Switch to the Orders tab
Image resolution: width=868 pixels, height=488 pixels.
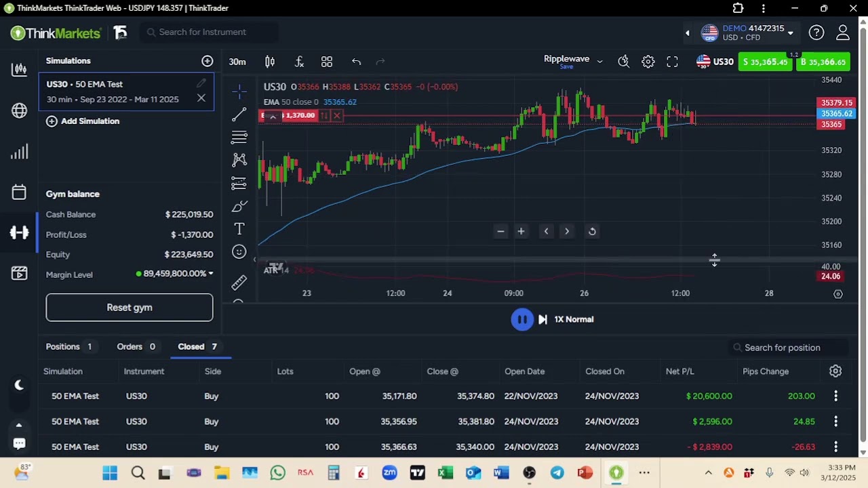136,347
